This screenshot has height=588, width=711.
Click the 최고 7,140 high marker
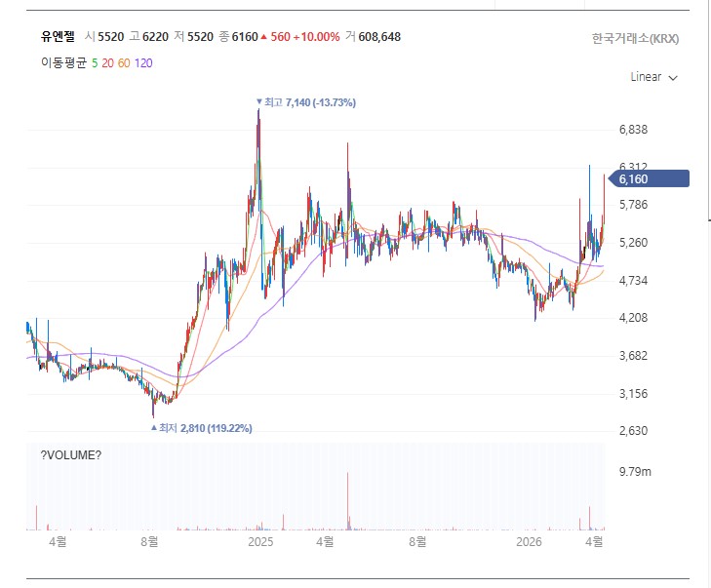click(306, 102)
